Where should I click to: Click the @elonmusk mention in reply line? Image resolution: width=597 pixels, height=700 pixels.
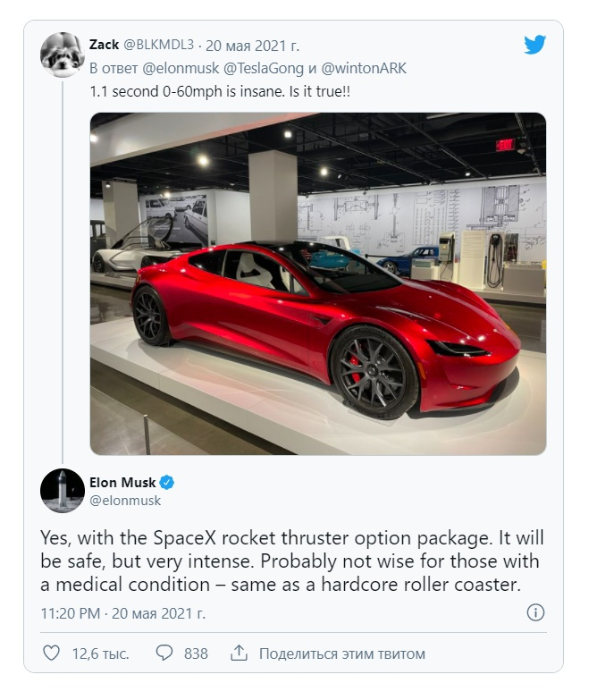click(181, 68)
